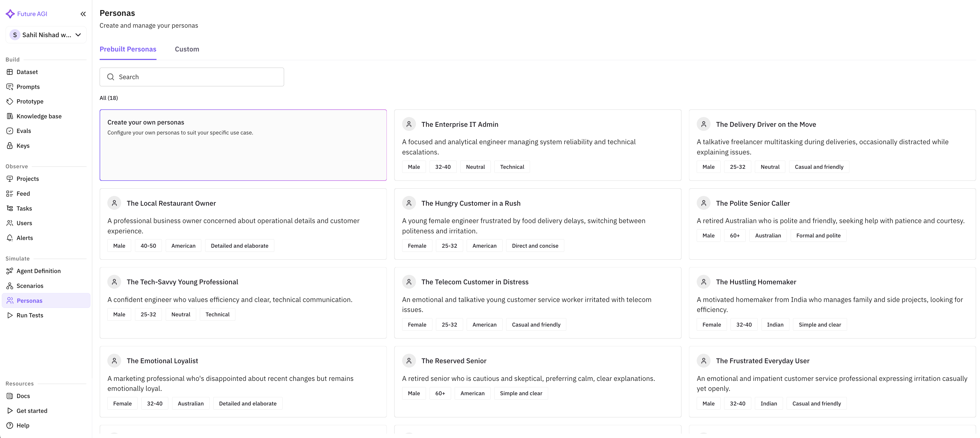
Task: Open the Help page in Resources
Action: click(x=23, y=425)
